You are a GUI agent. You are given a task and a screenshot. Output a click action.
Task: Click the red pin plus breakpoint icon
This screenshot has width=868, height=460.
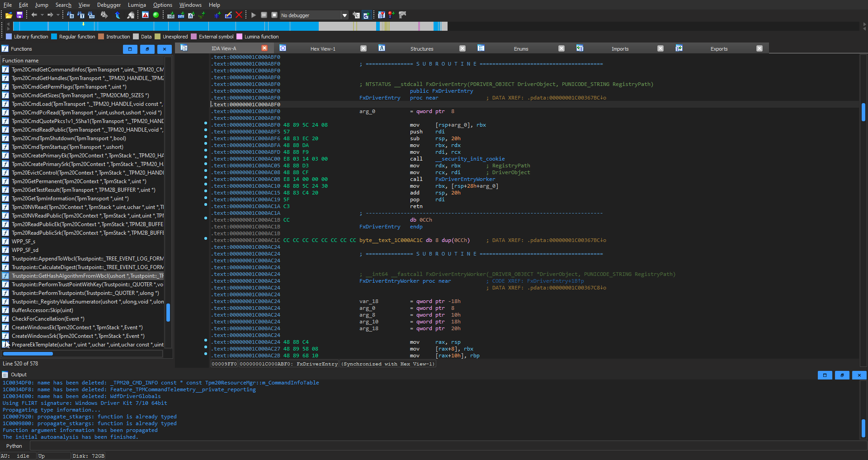pos(392,15)
